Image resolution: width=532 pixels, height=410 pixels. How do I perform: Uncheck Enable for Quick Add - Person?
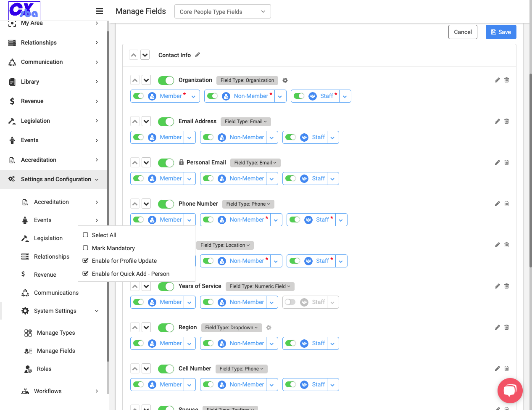pos(85,273)
